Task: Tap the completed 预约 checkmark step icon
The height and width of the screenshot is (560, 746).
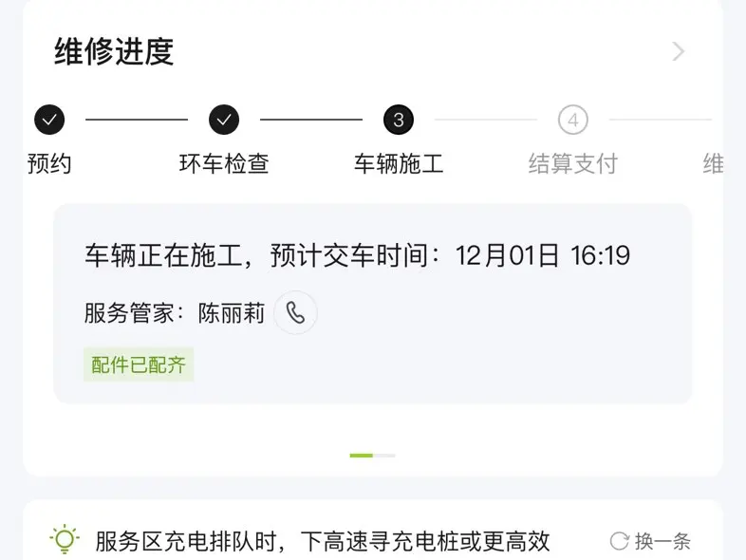Action: click(49, 120)
